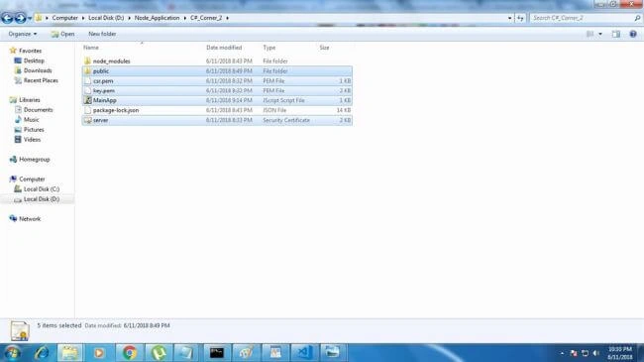The width and height of the screenshot is (644, 362).
Task: Click the Windows Start button
Action: coord(12,352)
